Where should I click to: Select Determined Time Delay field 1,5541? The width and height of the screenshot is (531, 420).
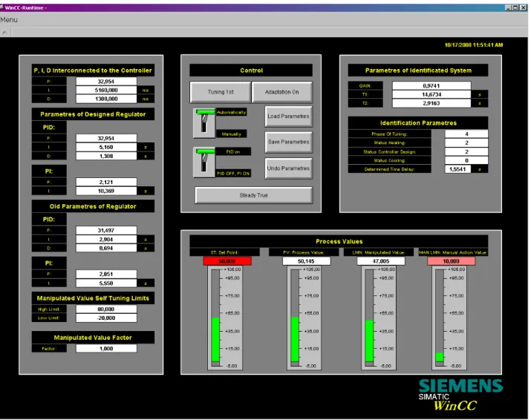tap(458, 169)
